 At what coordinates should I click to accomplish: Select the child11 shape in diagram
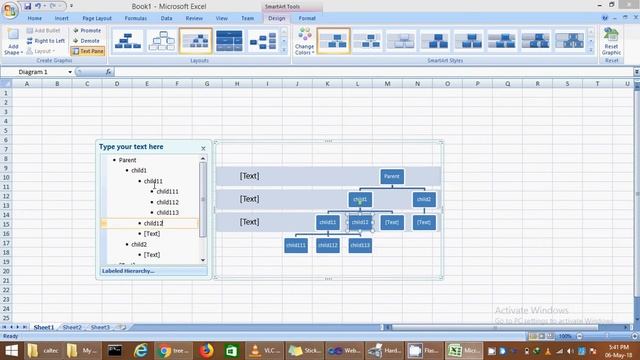[x=328, y=222]
